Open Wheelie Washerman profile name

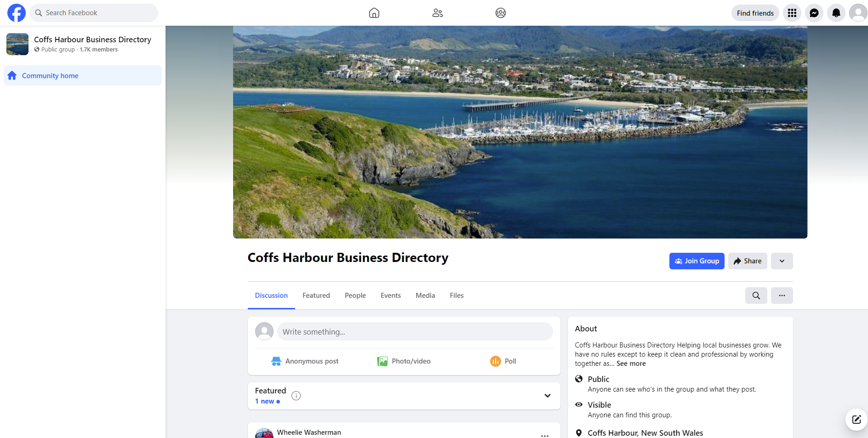pyautogui.click(x=309, y=432)
